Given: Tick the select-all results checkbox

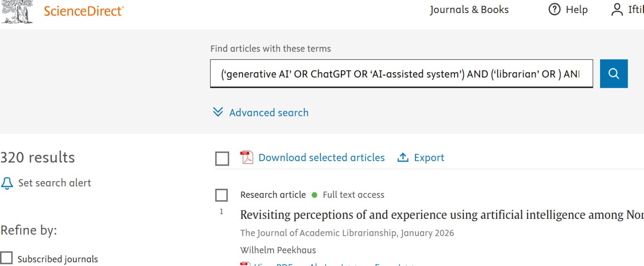Looking at the screenshot, I should click(222, 159).
